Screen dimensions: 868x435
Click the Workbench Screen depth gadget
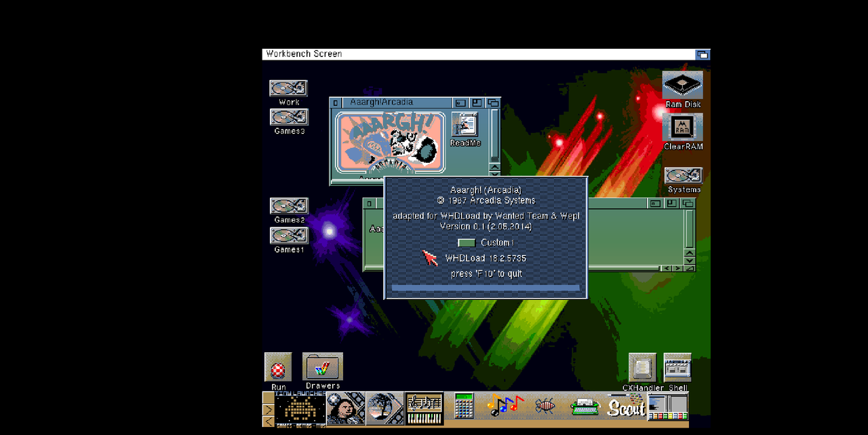[x=703, y=54]
